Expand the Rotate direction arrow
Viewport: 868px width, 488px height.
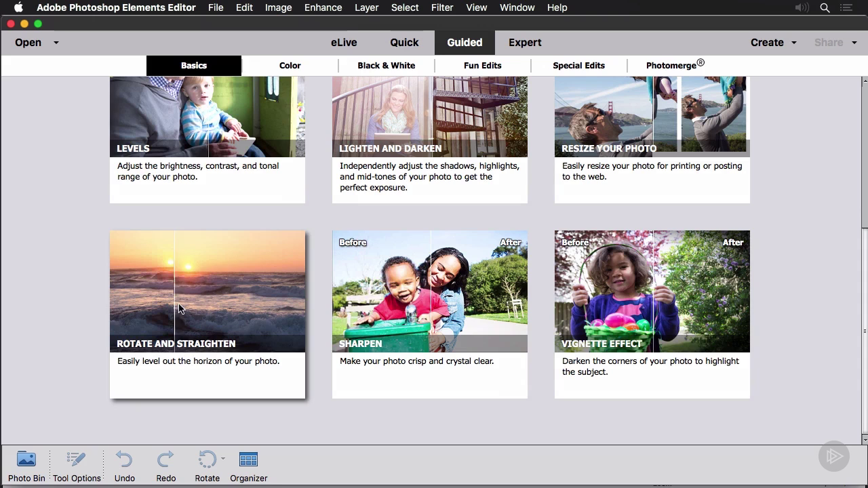[222, 459]
